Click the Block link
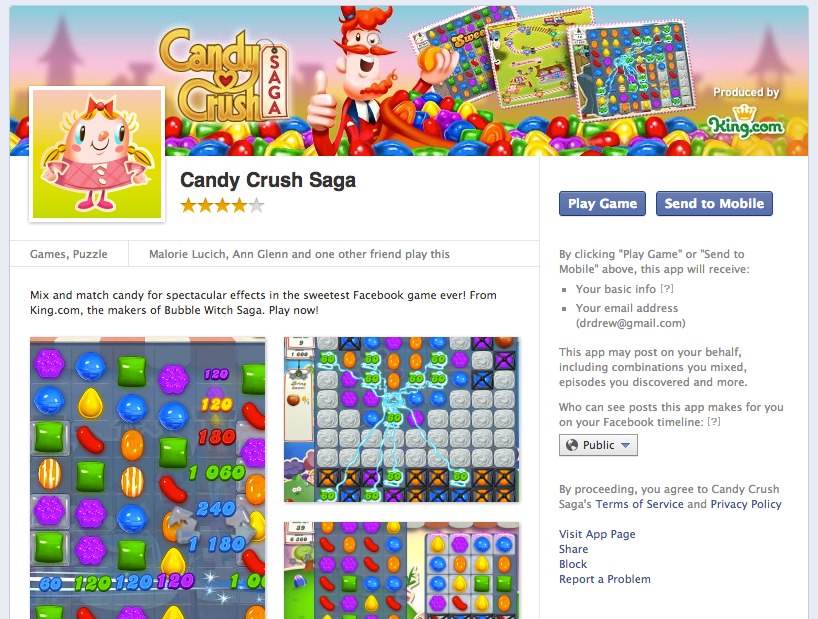 [x=573, y=564]
